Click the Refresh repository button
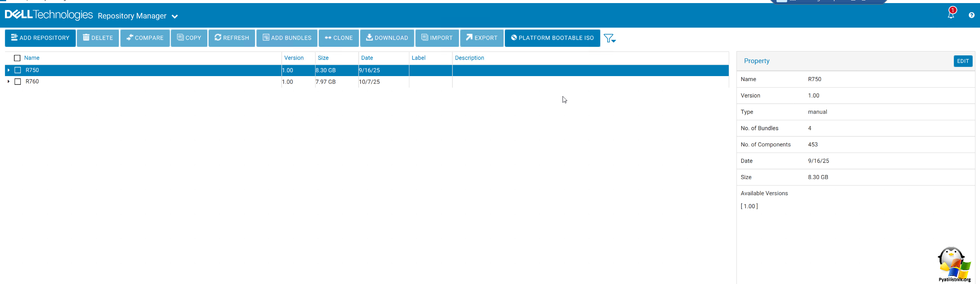The image size is (980, 284). point(232,38)
